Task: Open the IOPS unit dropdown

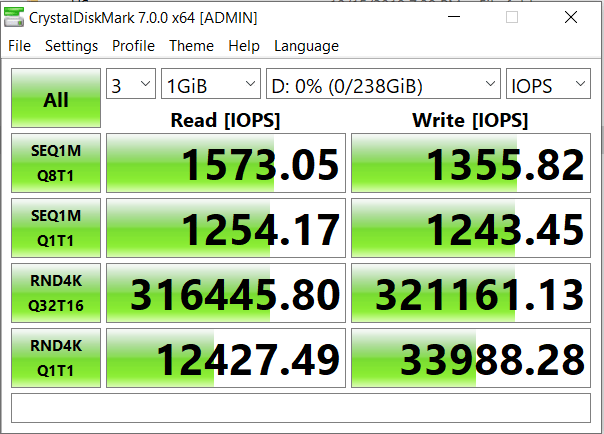Action: click(548, 84)
